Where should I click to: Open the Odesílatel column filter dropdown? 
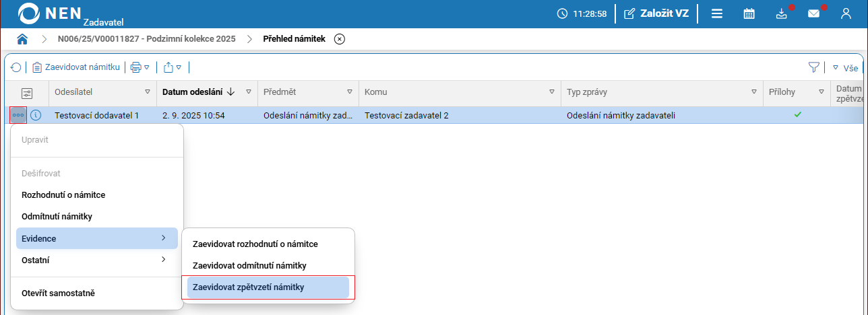(x=148, y=92)
